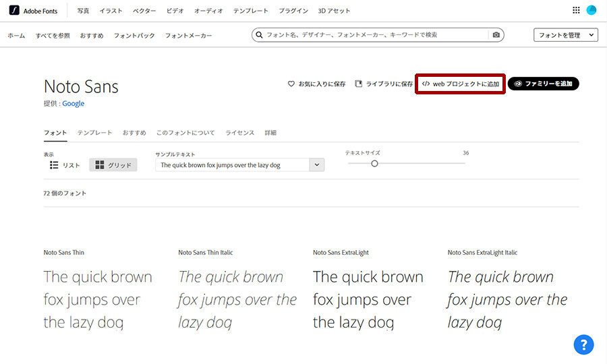Open visual search camera icon

(x=496, y=35)
